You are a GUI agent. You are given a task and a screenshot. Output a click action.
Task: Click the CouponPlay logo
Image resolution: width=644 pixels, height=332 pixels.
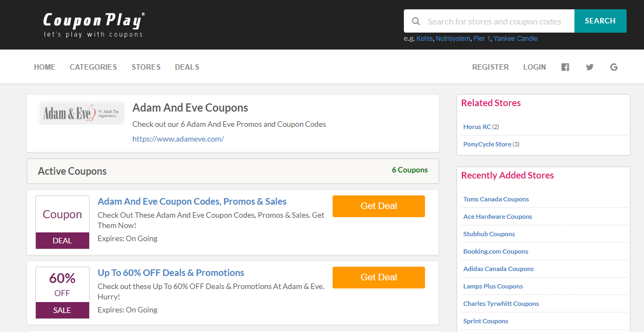click(x=93, y=25)
